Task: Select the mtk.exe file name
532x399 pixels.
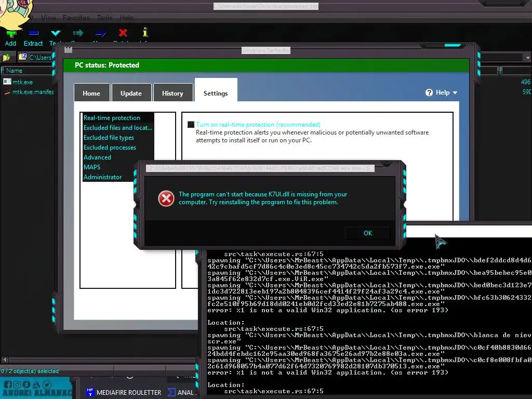Action: click(23, 82)
